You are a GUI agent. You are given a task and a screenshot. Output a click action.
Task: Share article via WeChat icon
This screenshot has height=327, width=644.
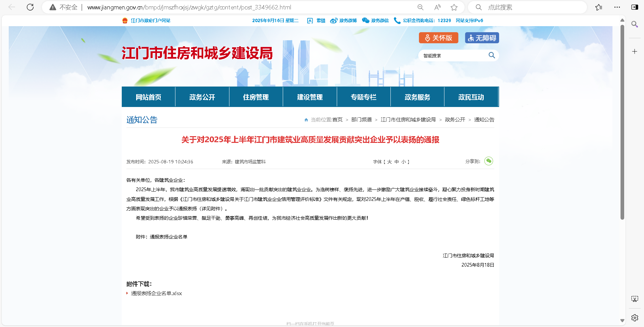(489, 161)
